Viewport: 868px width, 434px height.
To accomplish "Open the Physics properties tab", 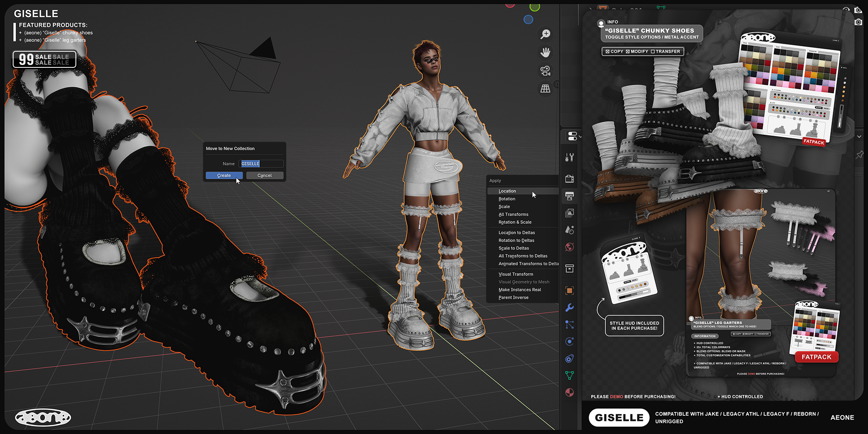I will click(570, 342).
